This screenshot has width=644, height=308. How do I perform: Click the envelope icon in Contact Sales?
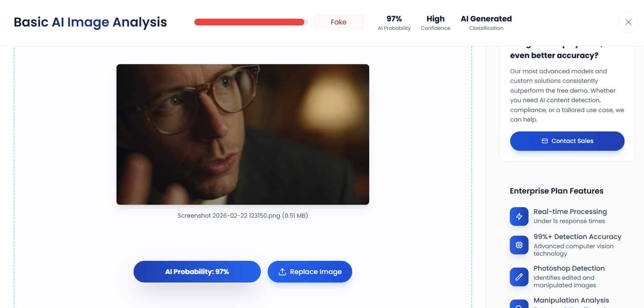click(x=545, y=141)
